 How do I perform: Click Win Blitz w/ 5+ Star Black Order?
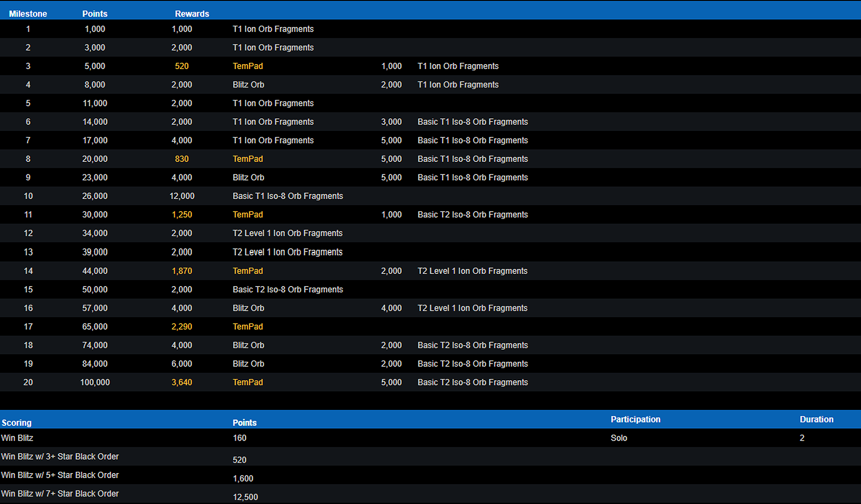click(60, 475)
